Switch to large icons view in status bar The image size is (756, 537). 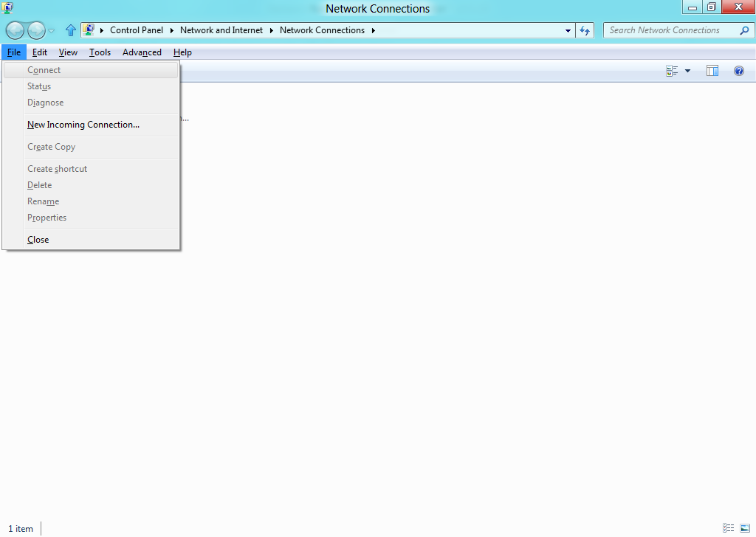[745, 528]
